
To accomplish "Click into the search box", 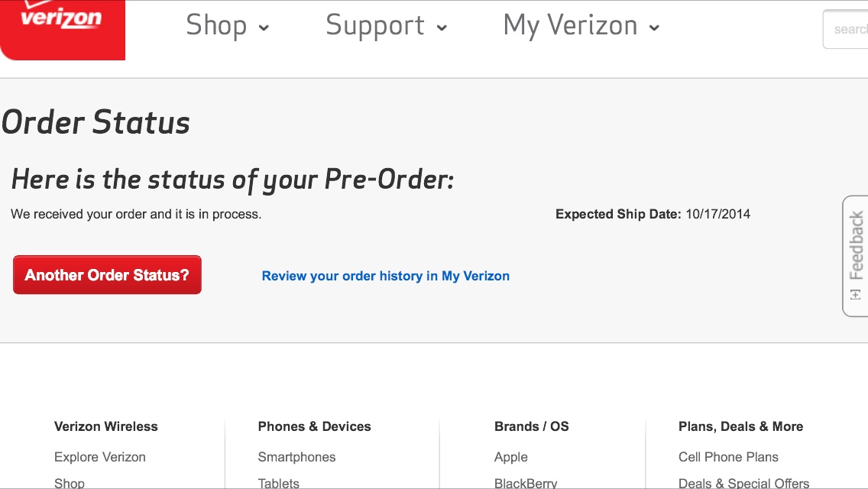I will point(845,29).
